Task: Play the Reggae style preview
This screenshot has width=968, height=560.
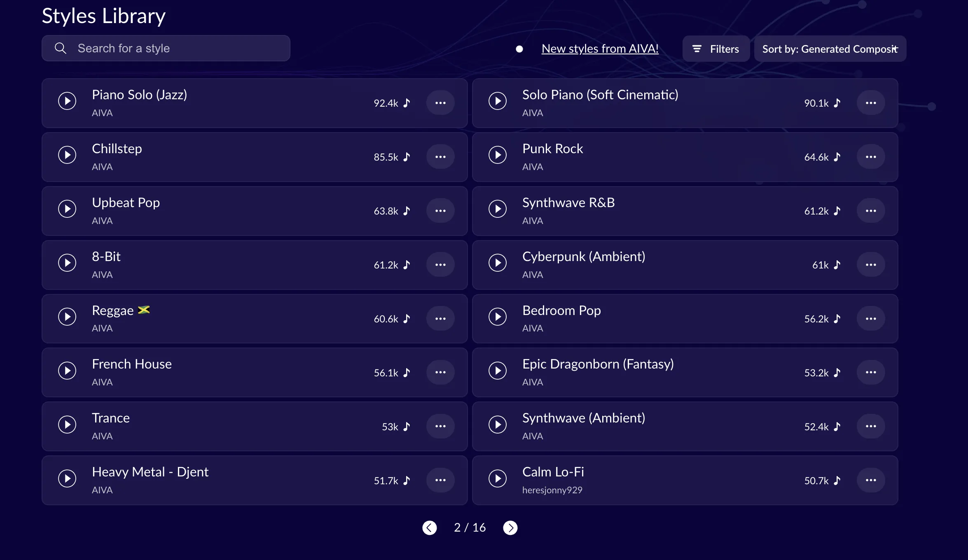Action: click(67, 317)
